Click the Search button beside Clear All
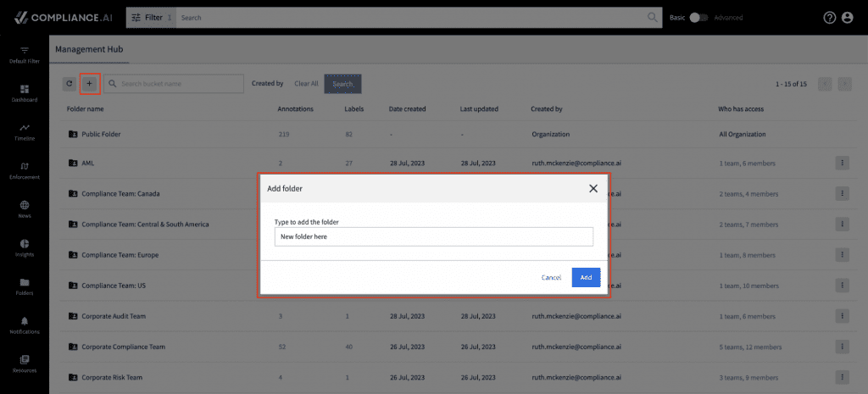Image resolution: width=868 pixels, height=394 pixels. (x=342, y=84)
